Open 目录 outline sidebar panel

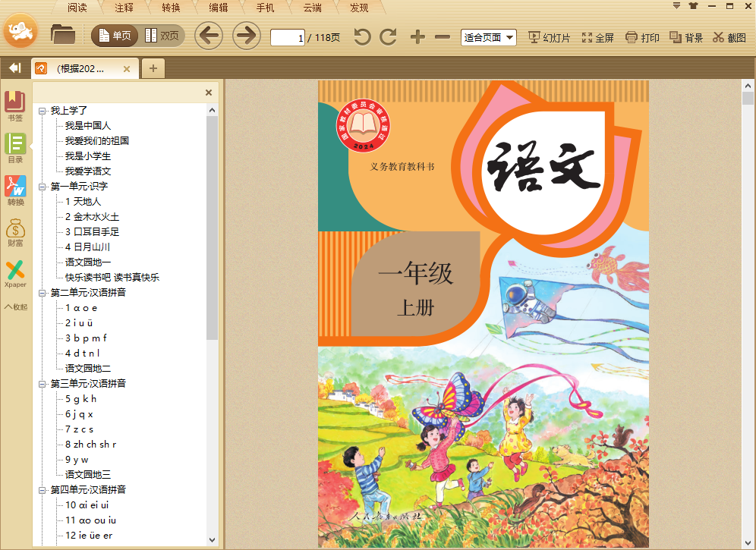[x=15, y=149]
